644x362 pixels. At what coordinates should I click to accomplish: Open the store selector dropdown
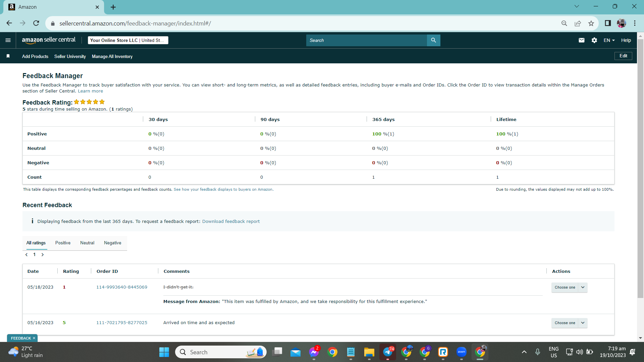(x=128, y=40)
